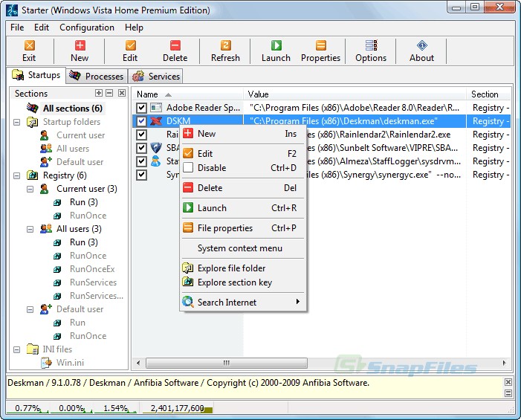Click the horizontal scrollbar thumb
The height and width of the screenshot is (420, 521).
click(x=226, y=363)
